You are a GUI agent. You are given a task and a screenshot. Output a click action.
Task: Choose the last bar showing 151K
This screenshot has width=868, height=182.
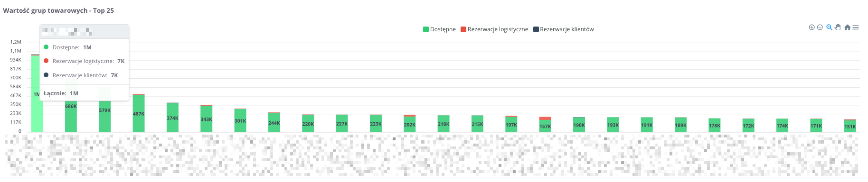click(x=850, y=126)
